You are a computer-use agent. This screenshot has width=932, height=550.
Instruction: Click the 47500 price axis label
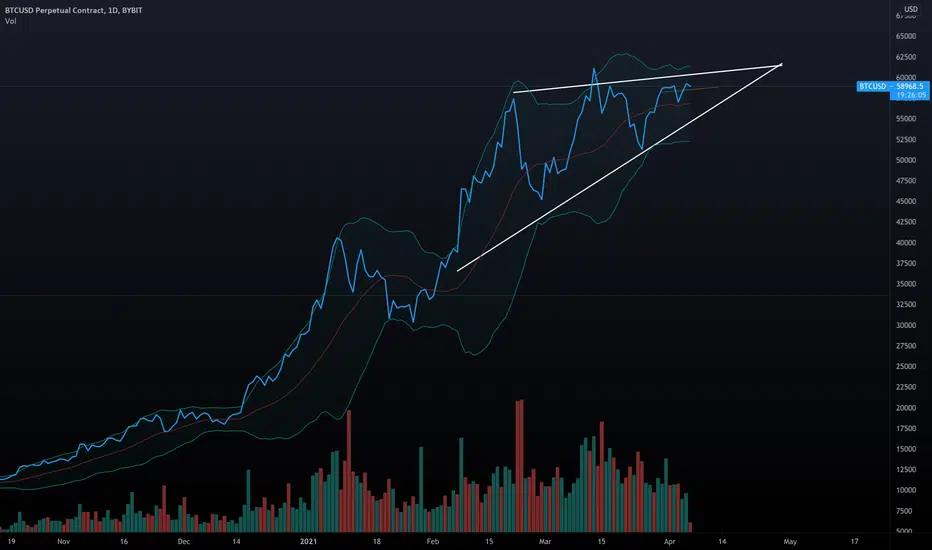906,181
